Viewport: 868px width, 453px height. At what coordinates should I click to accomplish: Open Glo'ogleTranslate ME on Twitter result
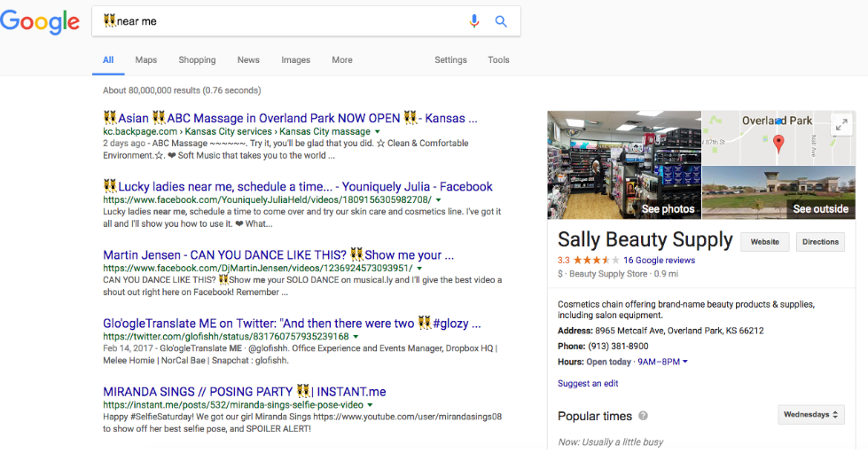[292, 324]
